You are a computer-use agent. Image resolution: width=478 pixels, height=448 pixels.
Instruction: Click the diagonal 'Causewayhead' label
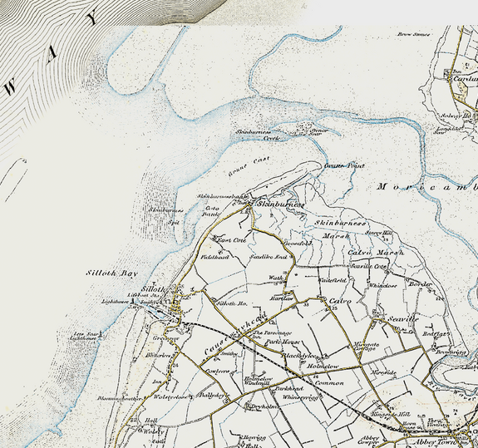coord(236,334)
